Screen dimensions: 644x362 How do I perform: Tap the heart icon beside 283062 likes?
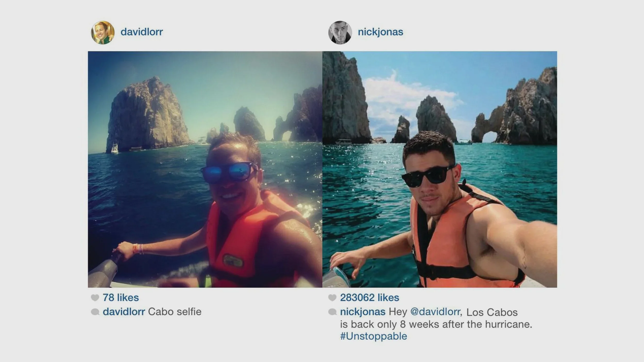point(332,298)
